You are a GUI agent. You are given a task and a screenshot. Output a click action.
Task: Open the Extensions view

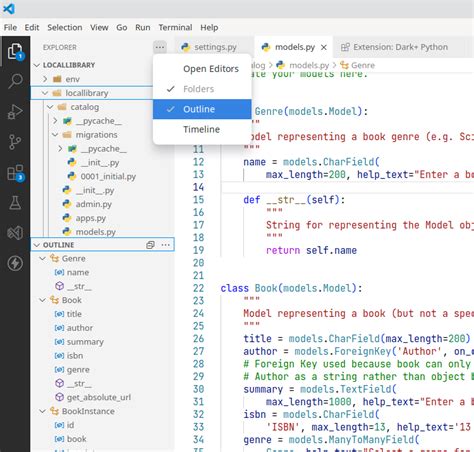point(15,173)
